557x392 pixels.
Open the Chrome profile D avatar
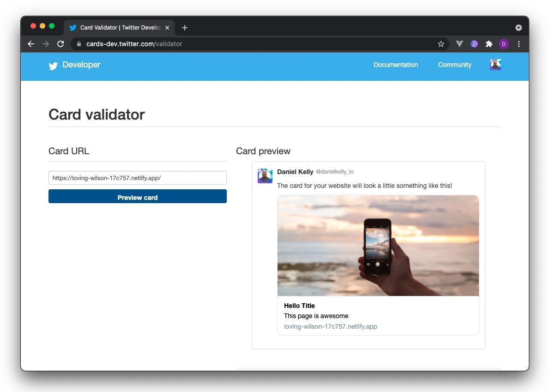(x=503, y=44)
